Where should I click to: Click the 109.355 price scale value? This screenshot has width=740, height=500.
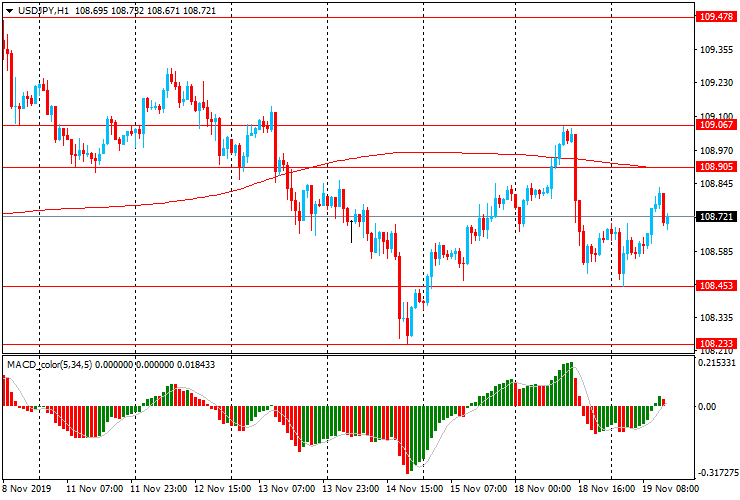[x=716, y=50]
